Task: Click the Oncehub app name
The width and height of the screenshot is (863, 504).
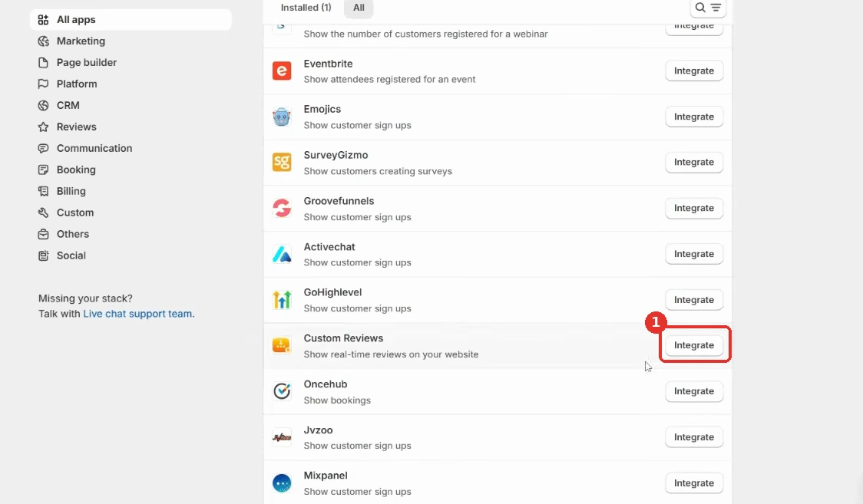Action: point(326,384)
